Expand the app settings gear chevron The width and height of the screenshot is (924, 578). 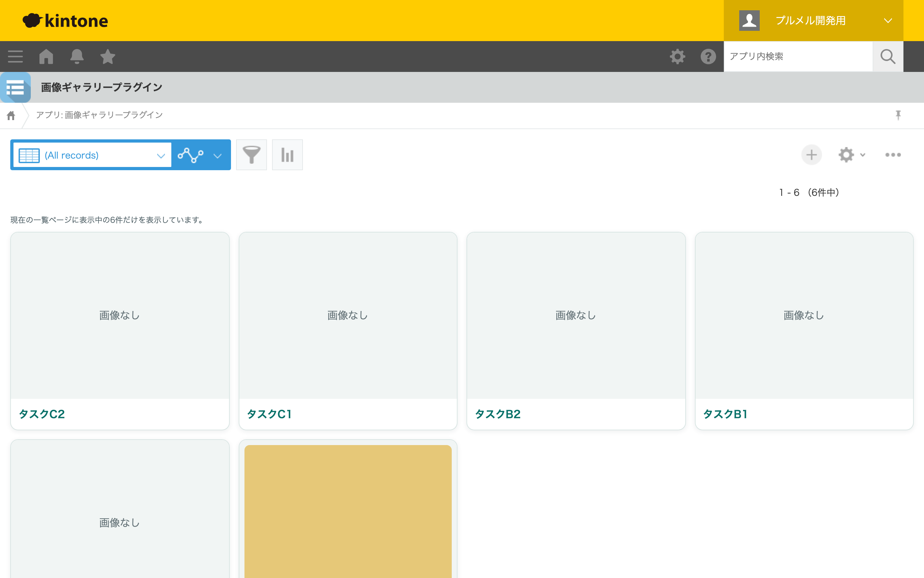[x=862, y=155]
